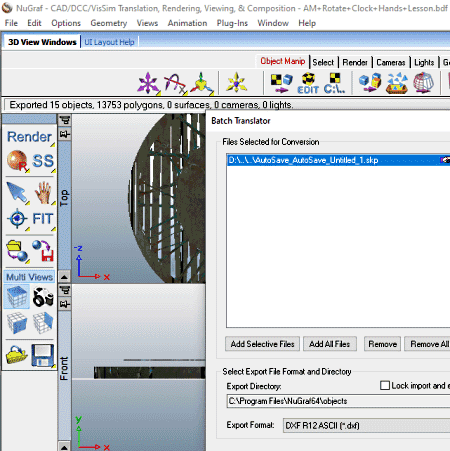Click the EDIT material icon
Image resolution: width=450 pixels, height=451 pixels.
point(308,83)
